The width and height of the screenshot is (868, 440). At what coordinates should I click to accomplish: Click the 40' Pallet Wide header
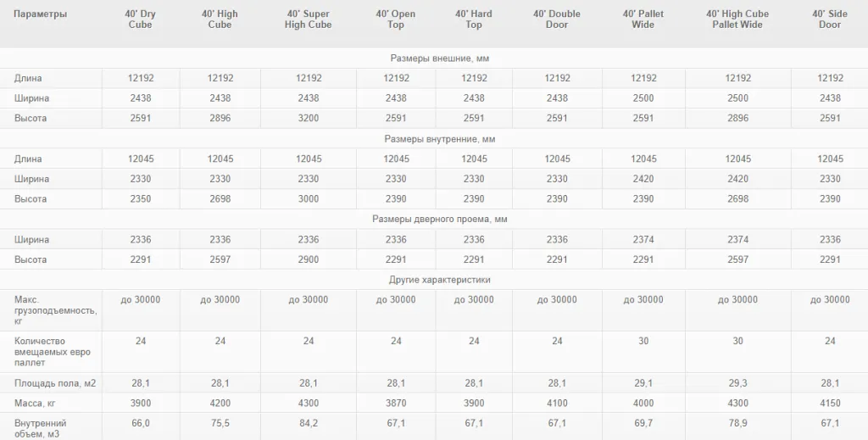pyautogui.click(x=643, y=19)
